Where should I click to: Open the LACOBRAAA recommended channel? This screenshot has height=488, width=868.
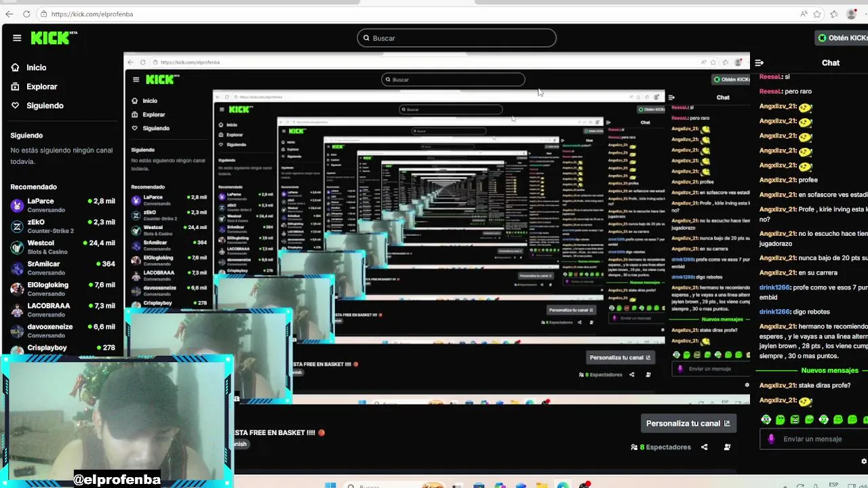[62, 310]
